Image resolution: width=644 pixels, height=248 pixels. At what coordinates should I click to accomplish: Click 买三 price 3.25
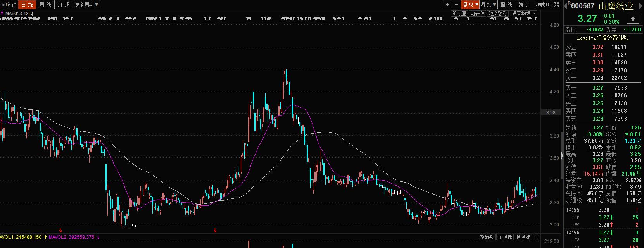tap(597, 103)
